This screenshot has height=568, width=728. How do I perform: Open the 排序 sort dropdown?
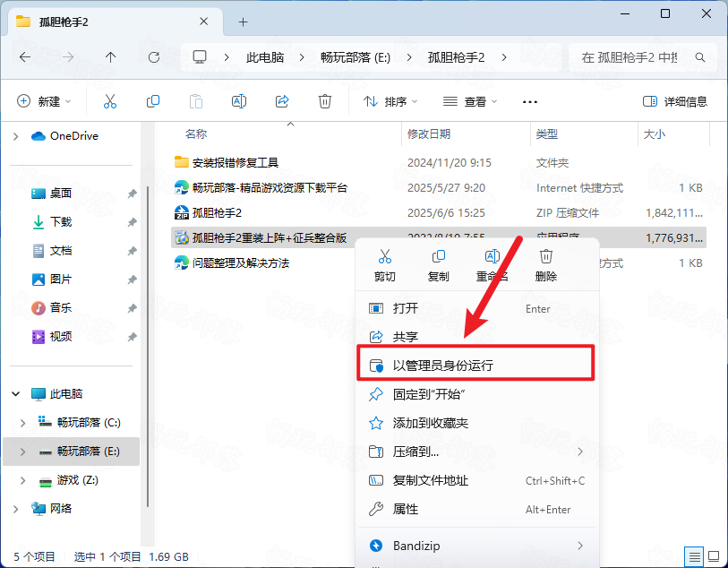coord(390,101)
